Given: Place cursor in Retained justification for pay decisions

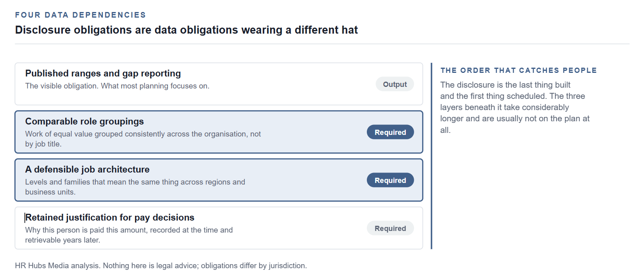Looking at the screenshot, I should point(110,217).
